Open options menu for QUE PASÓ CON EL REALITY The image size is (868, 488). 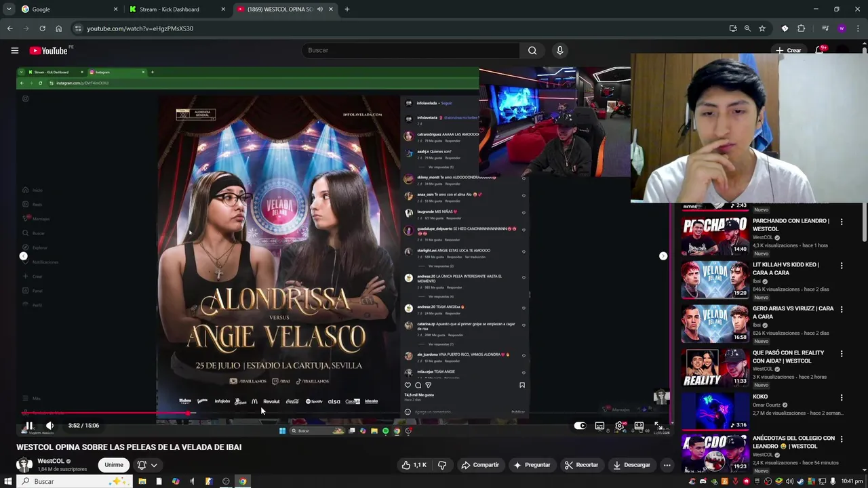tap(842, 354)
